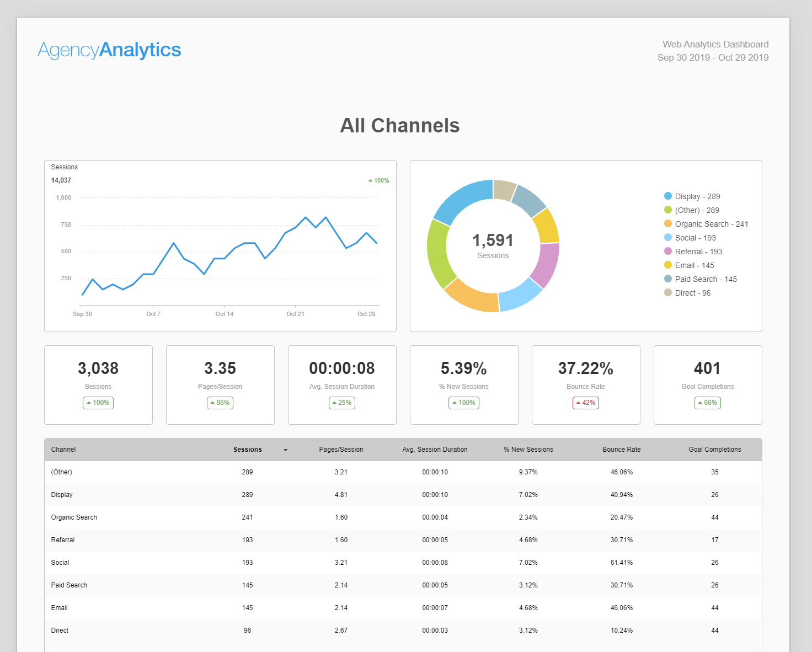The height and width of the screenshot is (652, 812).
Task: Click the Channel column header
Action: [63, 450]
